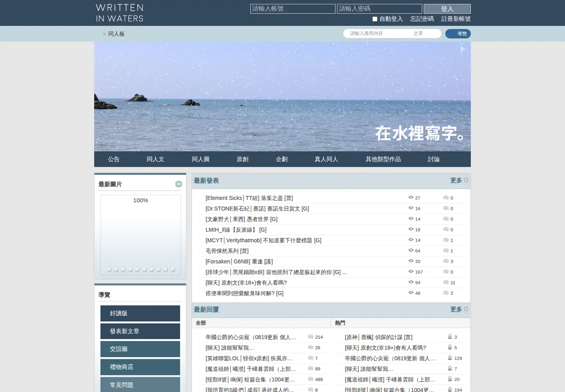Click the flower icon on the 原神 鹿楓 row

click(450, 337)
